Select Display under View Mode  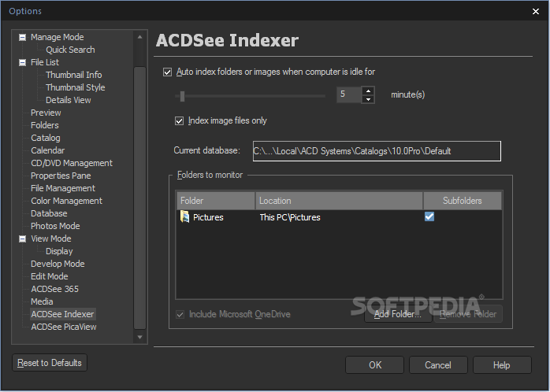[x=59, y=252]
